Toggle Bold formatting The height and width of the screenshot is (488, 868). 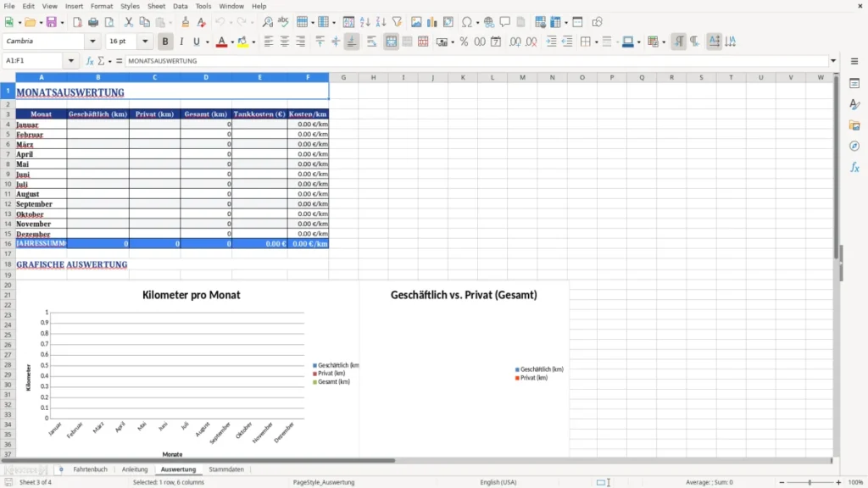pos(165,42)
